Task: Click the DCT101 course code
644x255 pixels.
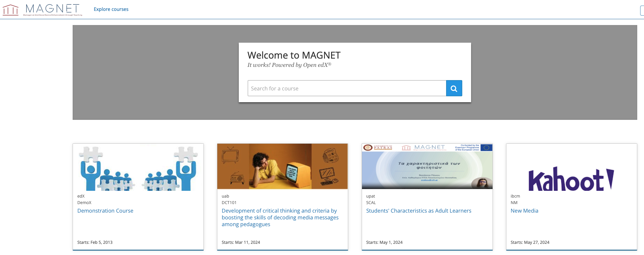Action: [x=229, y=203]
